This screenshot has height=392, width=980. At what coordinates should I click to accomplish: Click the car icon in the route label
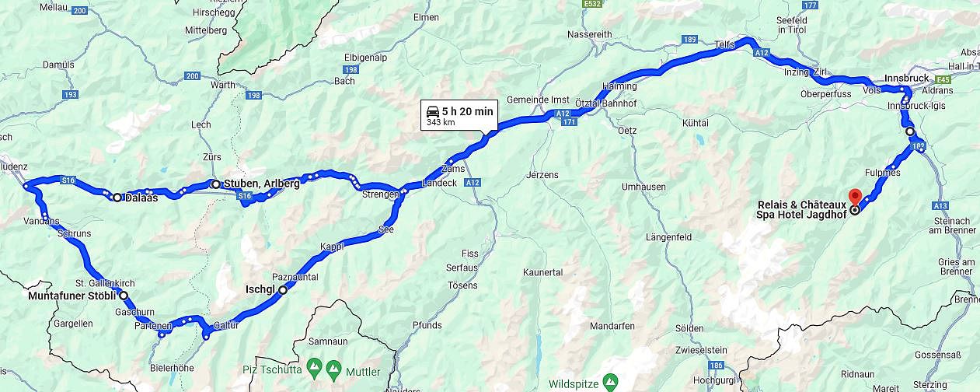pyautogui.click(x=432, y=112)
